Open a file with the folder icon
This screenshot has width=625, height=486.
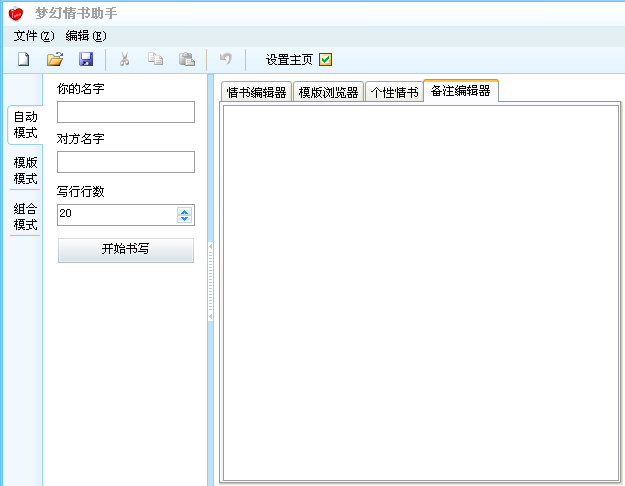(55, 59)
